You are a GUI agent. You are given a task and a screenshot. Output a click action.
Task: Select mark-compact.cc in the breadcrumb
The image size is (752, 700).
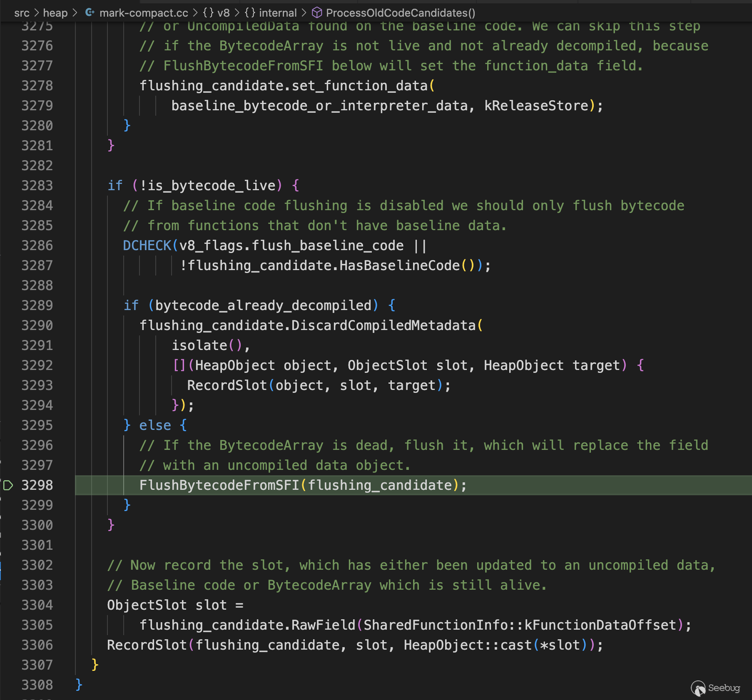coord(144,13)
